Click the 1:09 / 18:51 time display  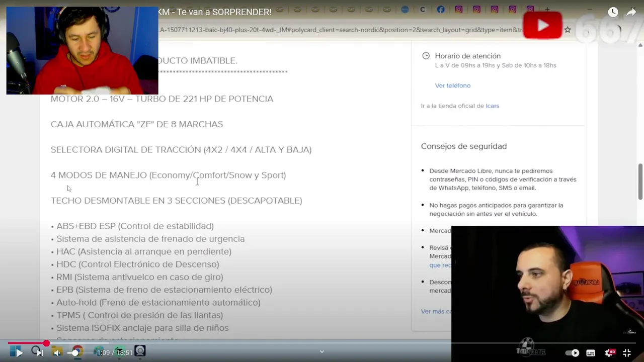point(114,352)
